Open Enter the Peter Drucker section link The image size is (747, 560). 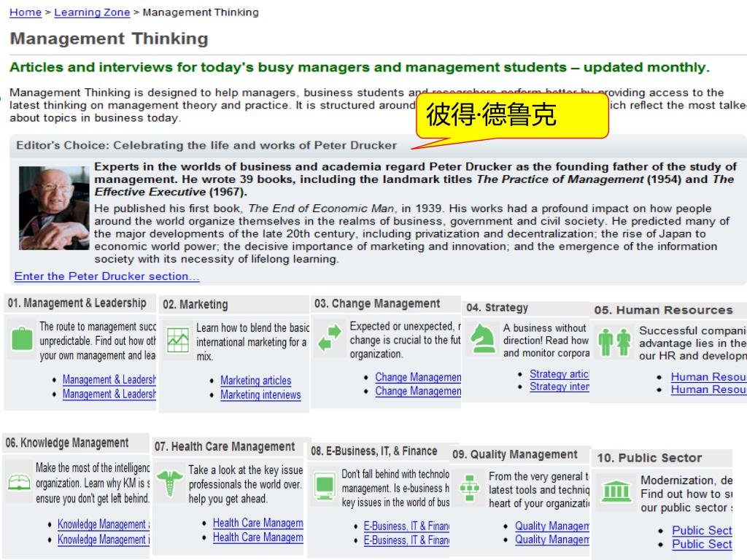[x=107, y=276]
